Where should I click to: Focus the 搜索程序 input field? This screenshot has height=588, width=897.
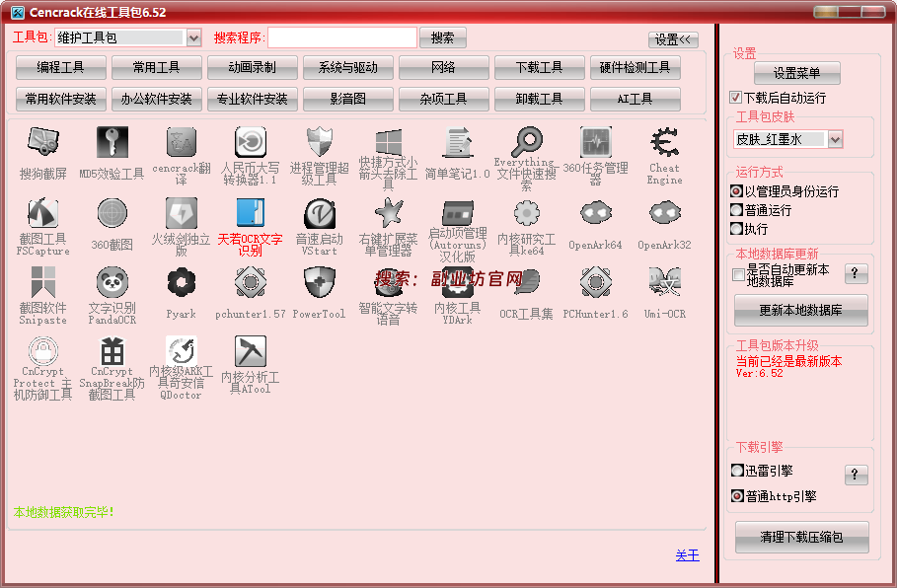[x=342, y=37]
